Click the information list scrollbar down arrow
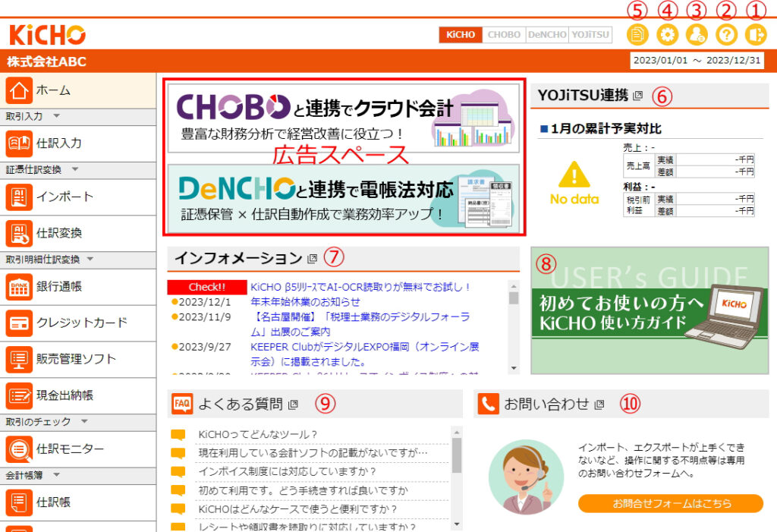777x532 pixels. point(514,368)
